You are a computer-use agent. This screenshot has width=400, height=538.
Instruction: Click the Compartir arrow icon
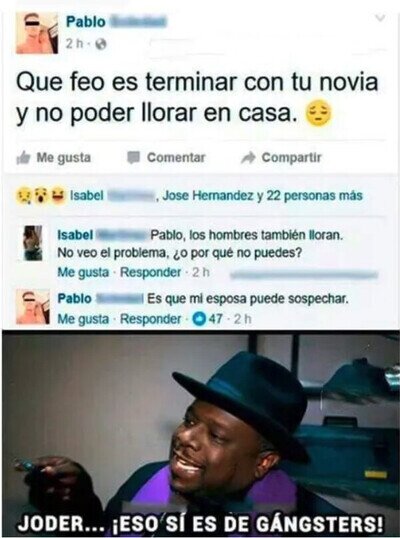coord(248,158)
